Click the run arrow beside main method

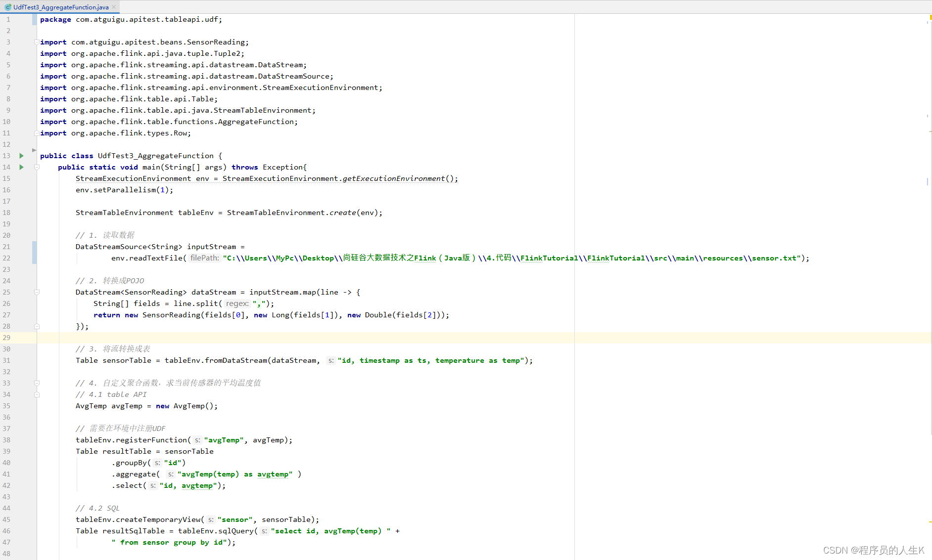coord(21,167)
